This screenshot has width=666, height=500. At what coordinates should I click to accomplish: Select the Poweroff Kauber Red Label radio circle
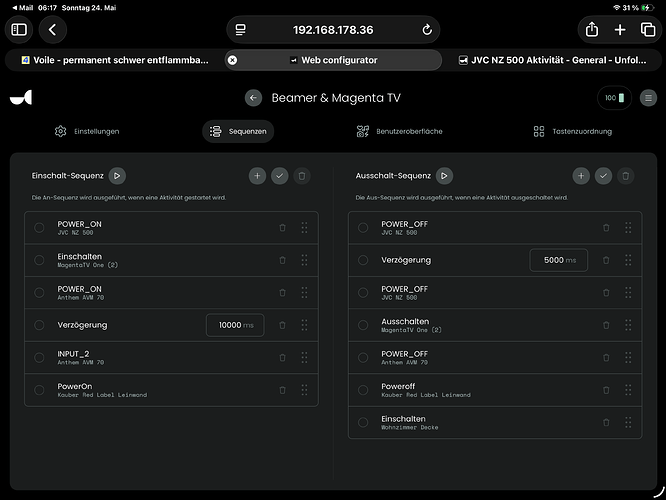click(x=363, y=390)
